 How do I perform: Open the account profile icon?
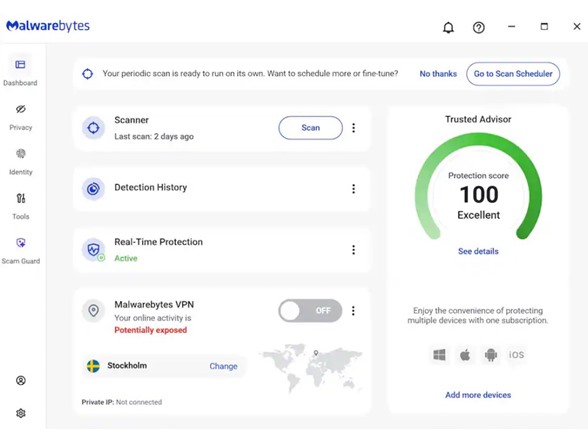click(21, 380)
